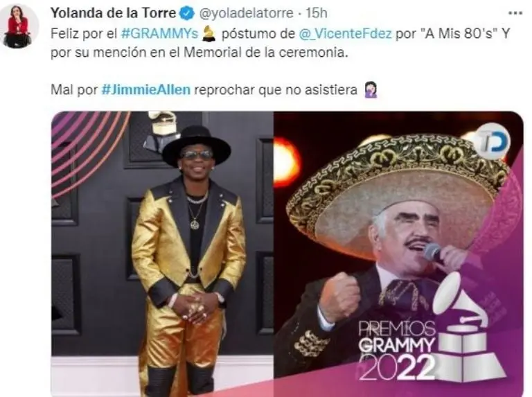Click the gramophone emoji after #GRAMMYs

209,34
